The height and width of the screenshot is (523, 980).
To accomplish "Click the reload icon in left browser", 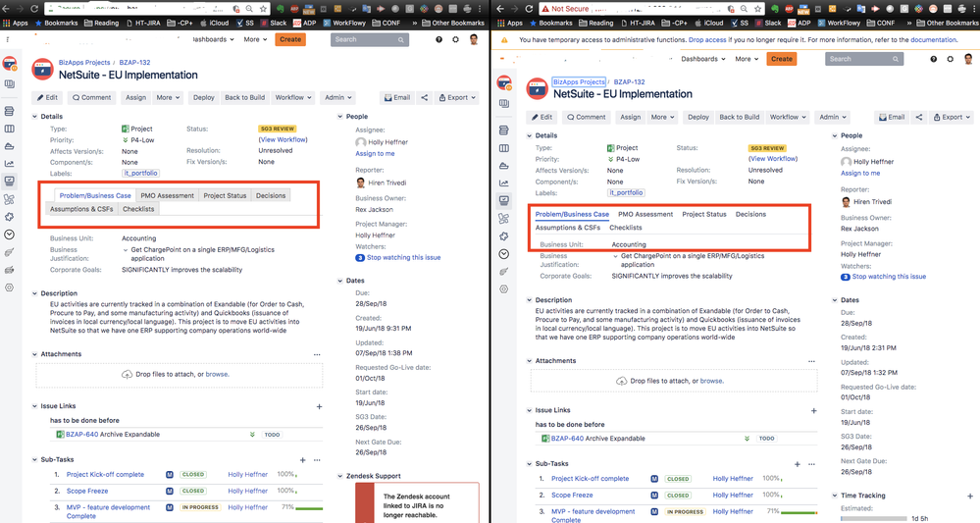I will (x=34, y=9).
